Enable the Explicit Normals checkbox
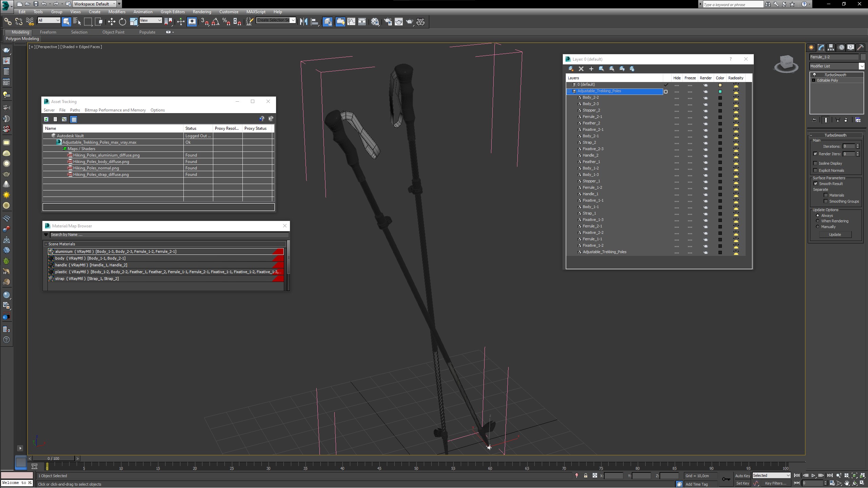The width and height of the screenshot is (868, 488). pyautogui.click(x=815, y=170)
